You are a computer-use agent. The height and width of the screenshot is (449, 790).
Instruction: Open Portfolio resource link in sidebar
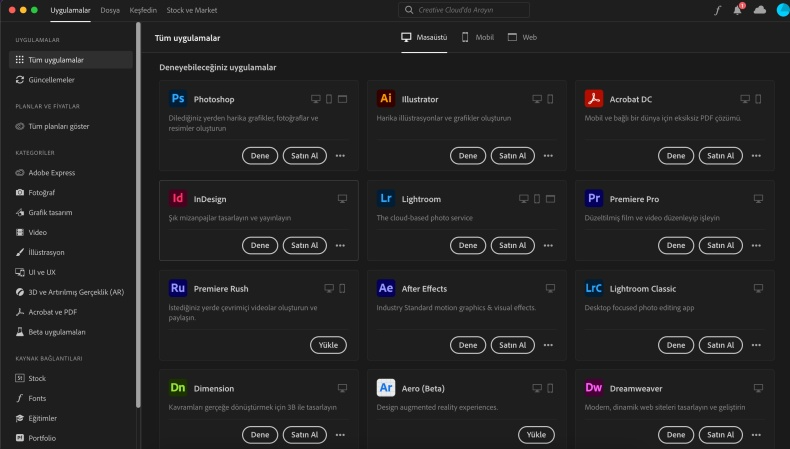[x=35, y=438]
